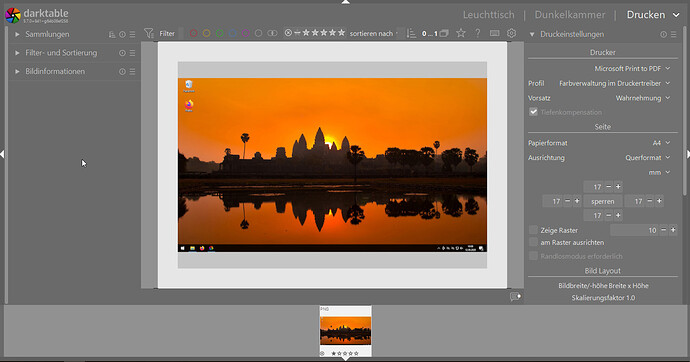Open presets menu for Bildinformationen

click(x=132, y=71)
